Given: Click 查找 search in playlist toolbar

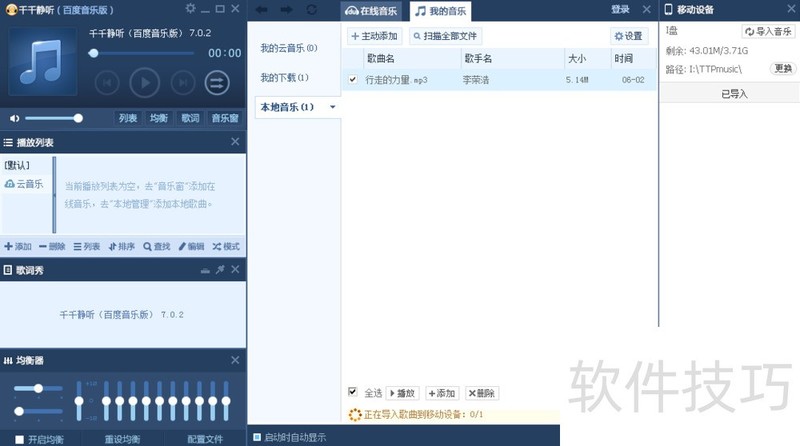Looking at the screenshot, I should (x=157, y=246).
